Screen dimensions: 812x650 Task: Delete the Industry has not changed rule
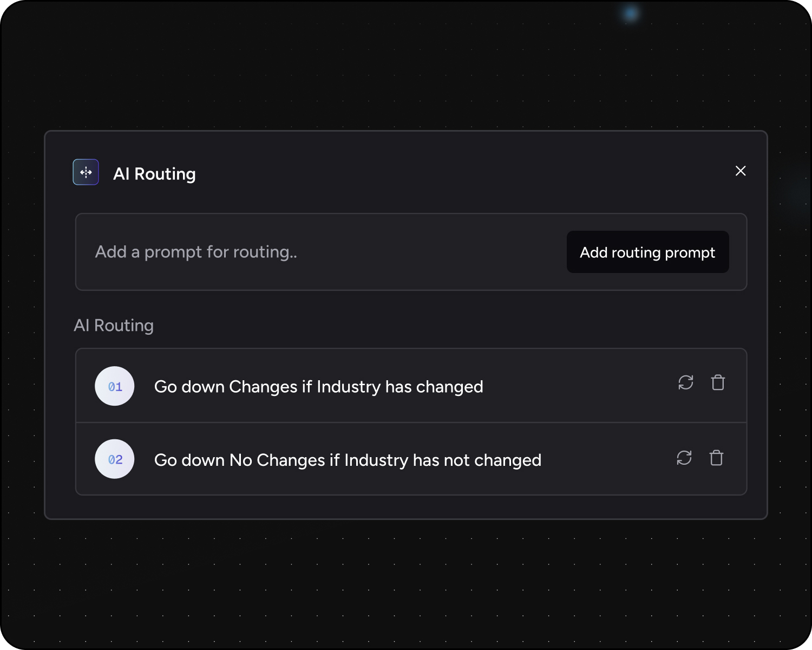pos(716,458)
